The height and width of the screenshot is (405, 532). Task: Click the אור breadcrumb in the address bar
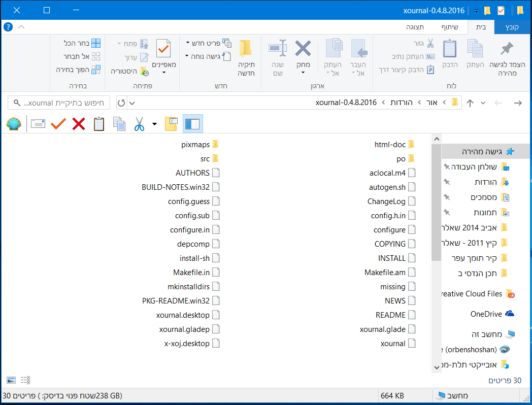click(432, 103)
